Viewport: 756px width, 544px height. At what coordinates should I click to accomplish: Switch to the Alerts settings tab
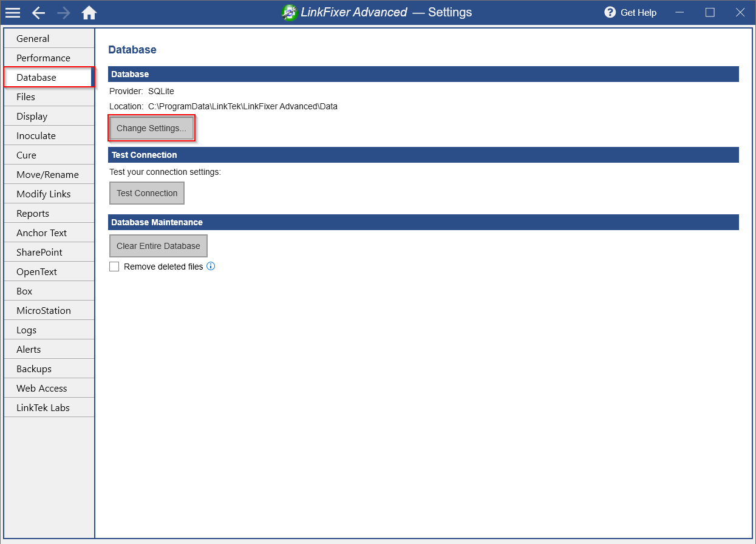coord(49,349)
